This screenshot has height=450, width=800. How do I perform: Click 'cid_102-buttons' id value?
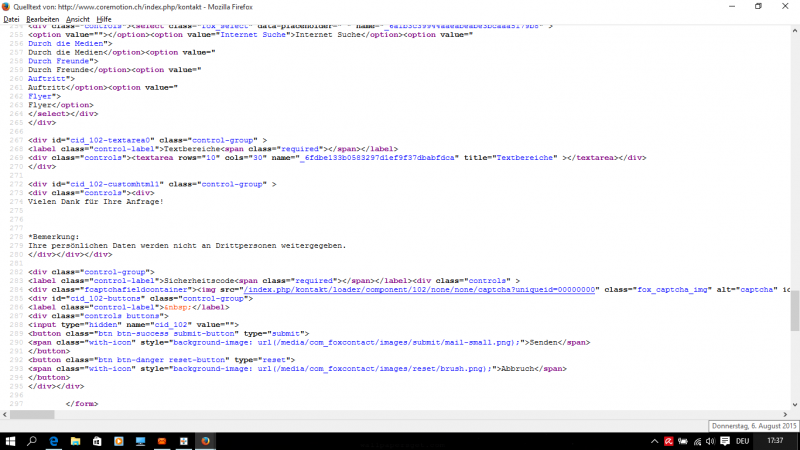(106, 298)
